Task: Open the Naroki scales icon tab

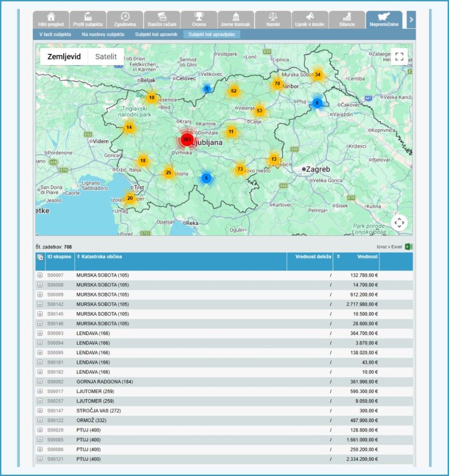Action: point(273,20)
